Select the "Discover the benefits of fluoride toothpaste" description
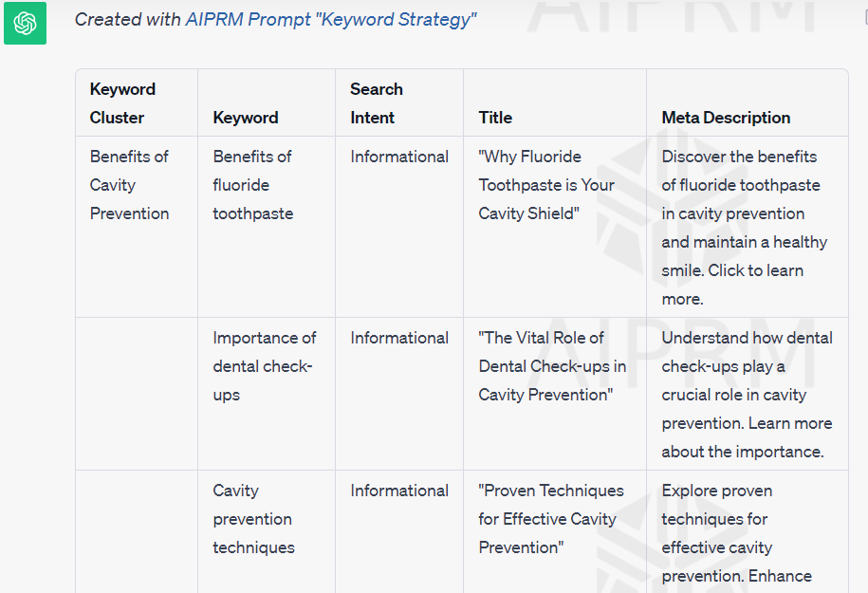 (x=745, y=228)
